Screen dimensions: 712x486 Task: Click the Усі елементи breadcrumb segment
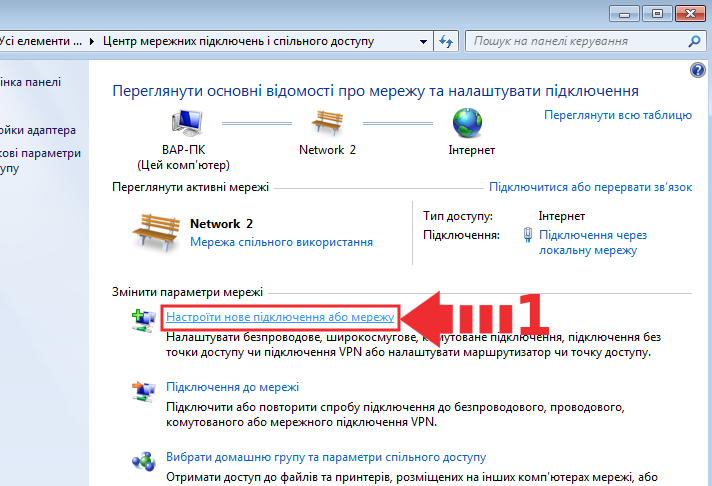[x=41, y=41]
